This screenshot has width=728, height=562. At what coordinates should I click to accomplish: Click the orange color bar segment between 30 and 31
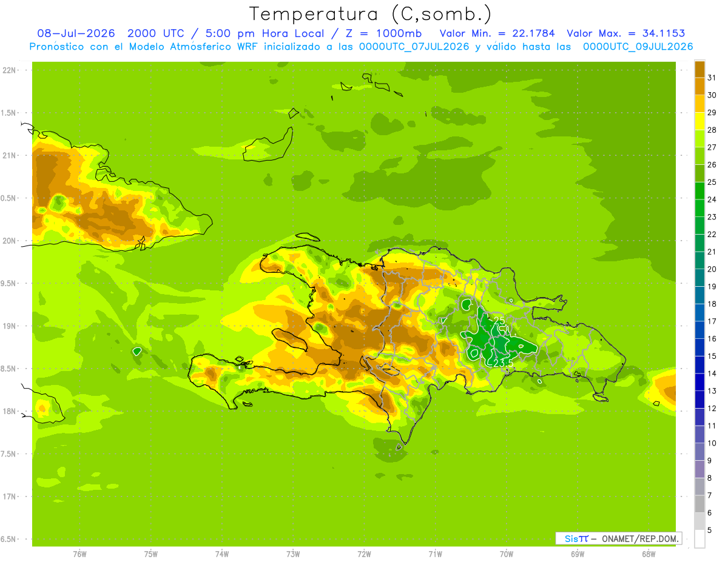tap(699, 86)
